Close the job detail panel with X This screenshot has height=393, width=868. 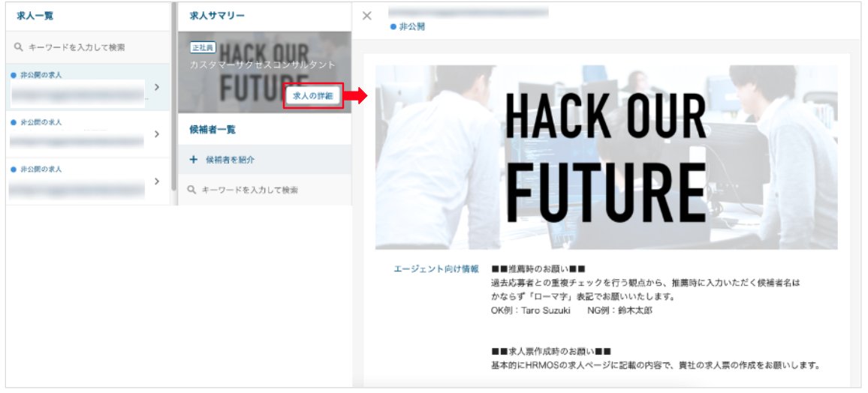click(366, 16)
